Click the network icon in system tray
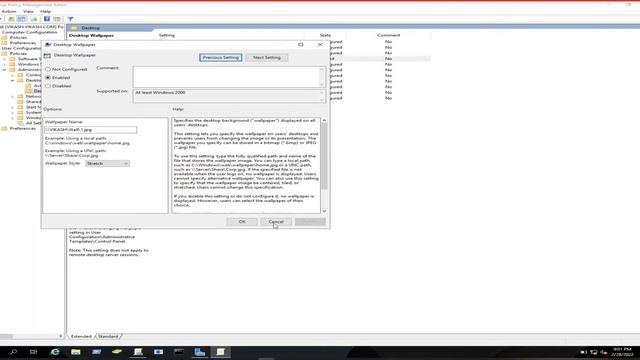The height and width of the screenshot is (360, 640). point(594,352)
